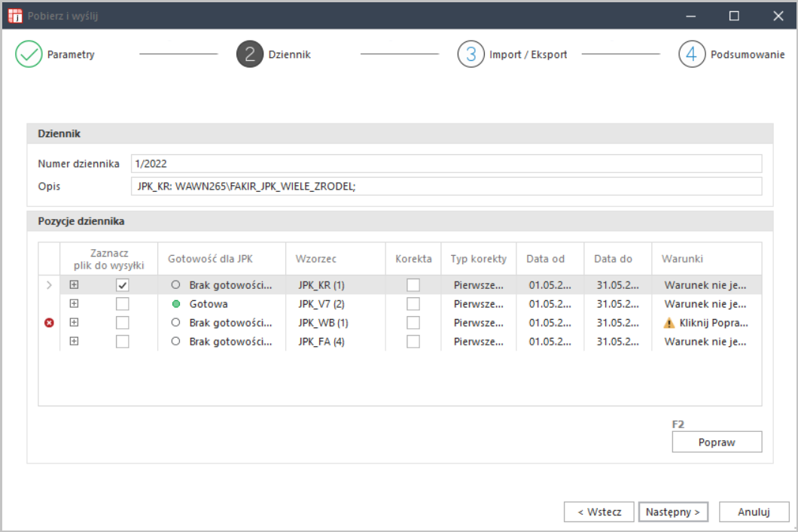Expand the JPK_FA row details
The width and height of the screenshot is (798, 532).
point(74,342)
